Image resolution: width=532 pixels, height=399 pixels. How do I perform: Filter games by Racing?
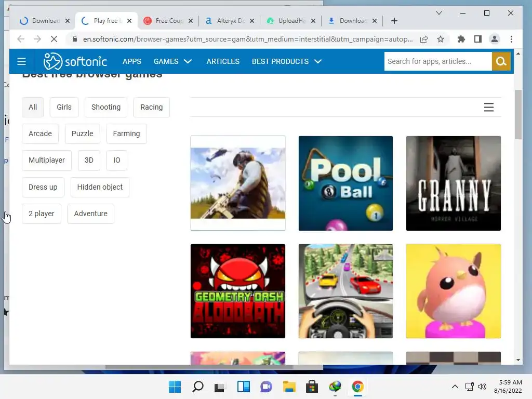(151, 107)
